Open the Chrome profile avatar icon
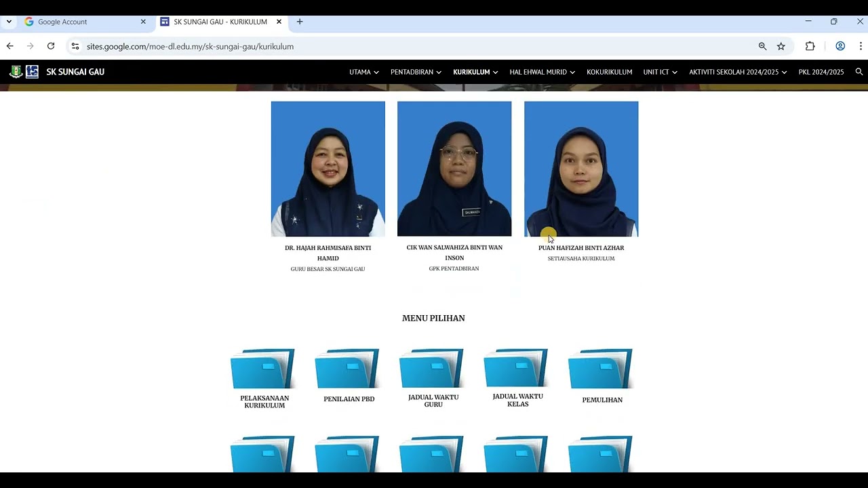 click(840, 46)
